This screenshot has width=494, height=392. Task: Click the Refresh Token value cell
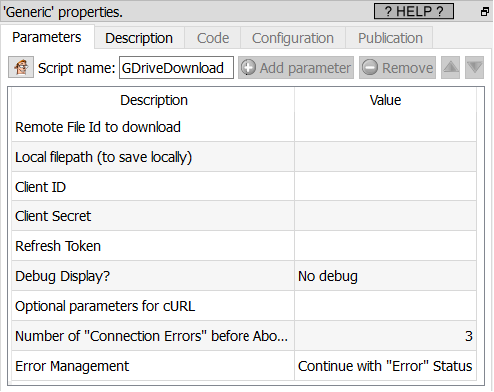pos(385,246)
